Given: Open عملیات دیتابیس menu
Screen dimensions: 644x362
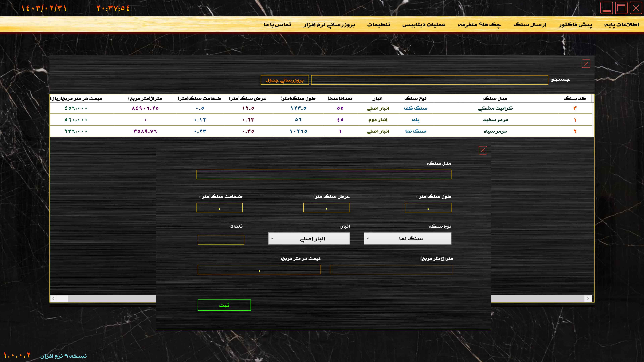Looking at the screenshot, I should click(424, 24).
